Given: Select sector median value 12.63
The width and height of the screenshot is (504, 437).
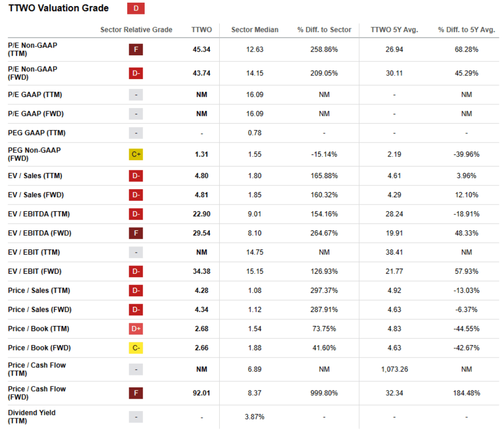Looking at the screenshot, I should [x=254, y=50].
